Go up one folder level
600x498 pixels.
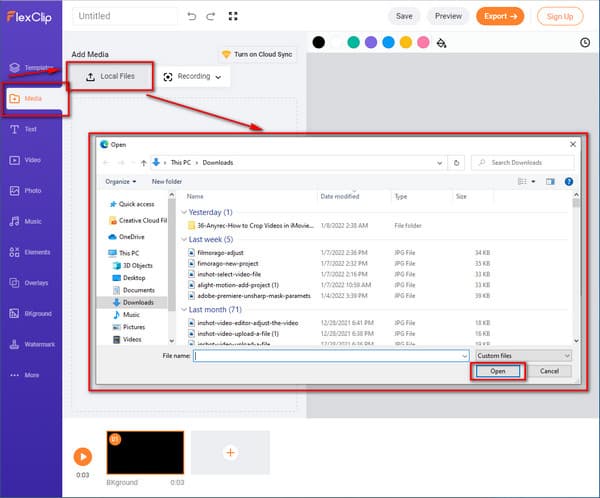[143, 163]
